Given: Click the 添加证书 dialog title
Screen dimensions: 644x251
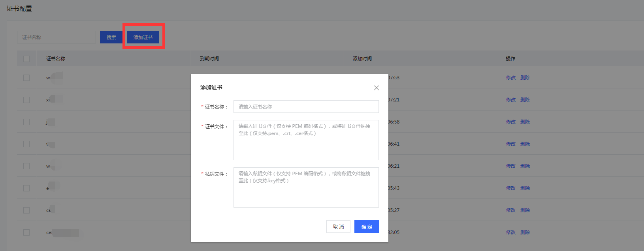Looking at the screenshot, I should click(211, 87).
